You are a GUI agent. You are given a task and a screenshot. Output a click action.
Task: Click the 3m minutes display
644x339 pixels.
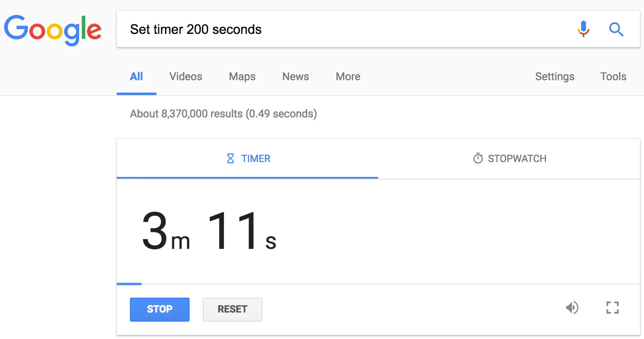(165, 232)
